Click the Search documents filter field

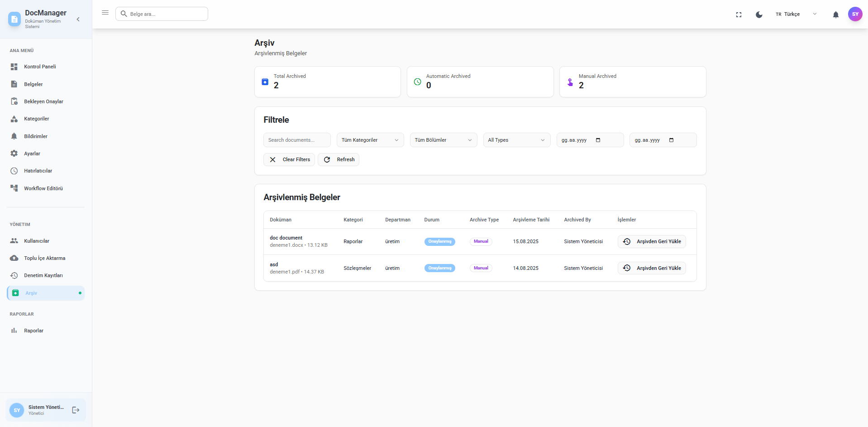[x=297, y=140]
